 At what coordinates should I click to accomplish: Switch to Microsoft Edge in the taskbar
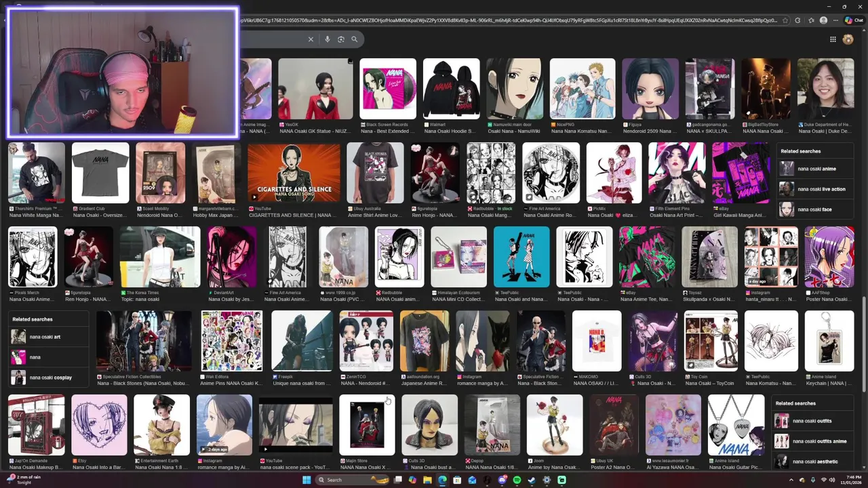point(442,480)
